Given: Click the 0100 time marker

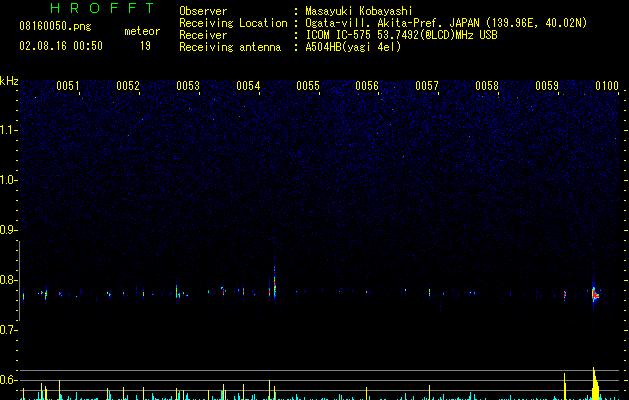Looking at the screenshot, I should (x=607, y=86).
